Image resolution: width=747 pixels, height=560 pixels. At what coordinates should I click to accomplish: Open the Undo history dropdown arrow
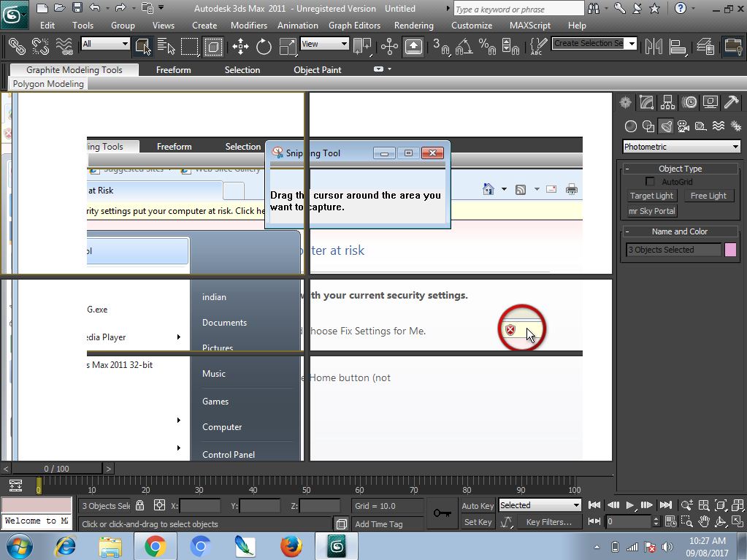pyautogui.click(x=107, y=8)
